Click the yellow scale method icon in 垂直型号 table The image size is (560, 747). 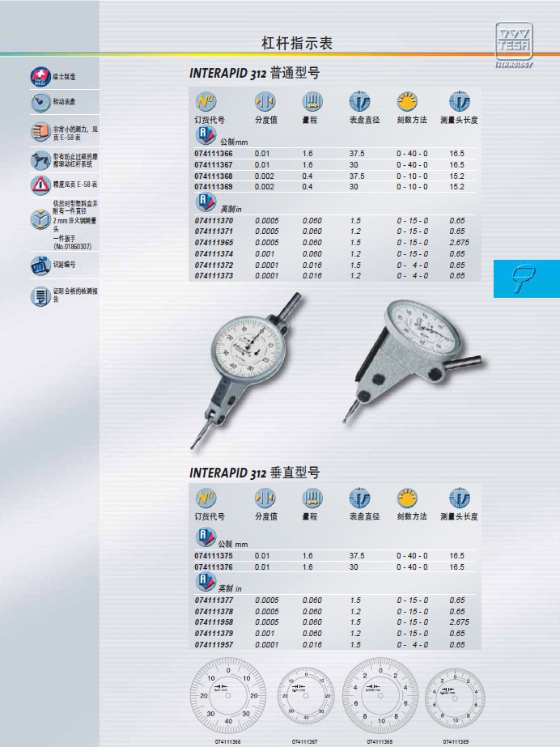pyautogui.click(x=407, y=498)
